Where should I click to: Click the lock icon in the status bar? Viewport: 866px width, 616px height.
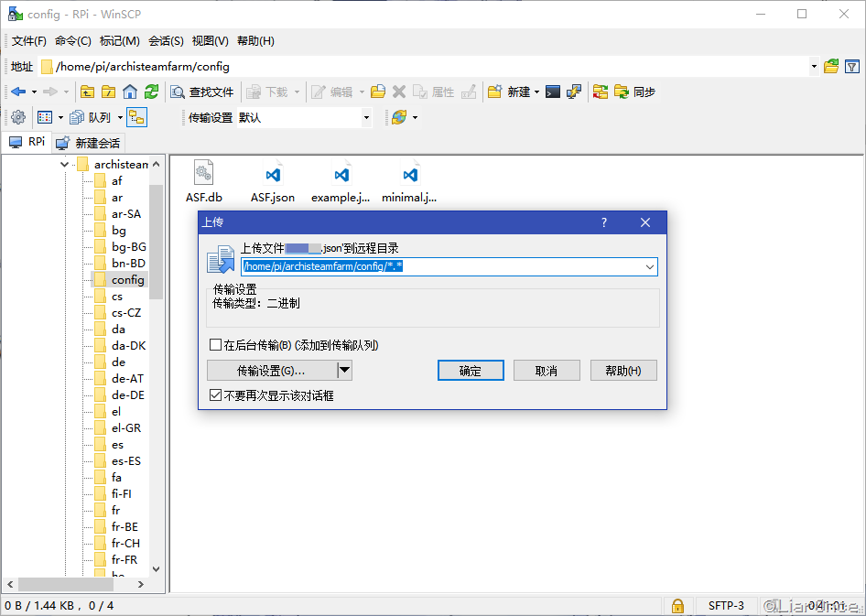point(677,606)
